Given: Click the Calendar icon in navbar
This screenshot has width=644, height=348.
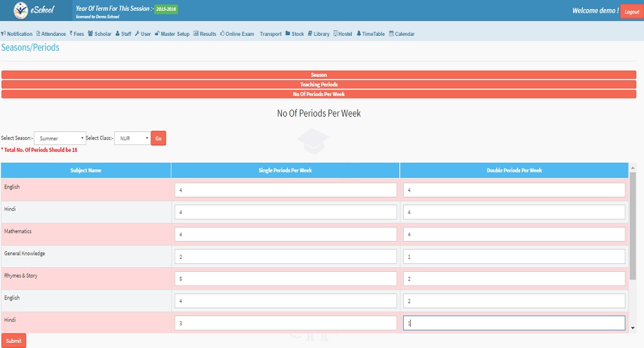Looking at the screenshot, I should [x=391, y=34].
